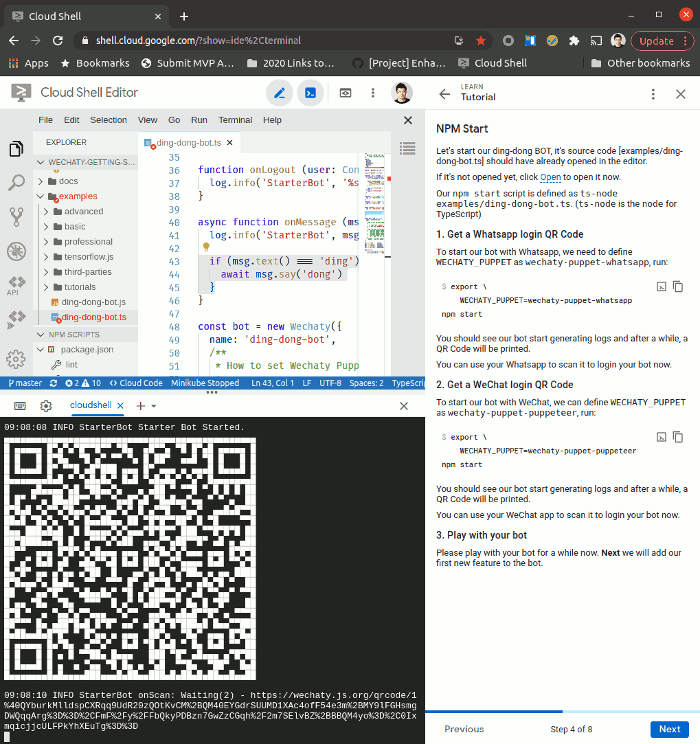Open the Selection menu
This screenshot has height=744, width=700.
(109, 120)
